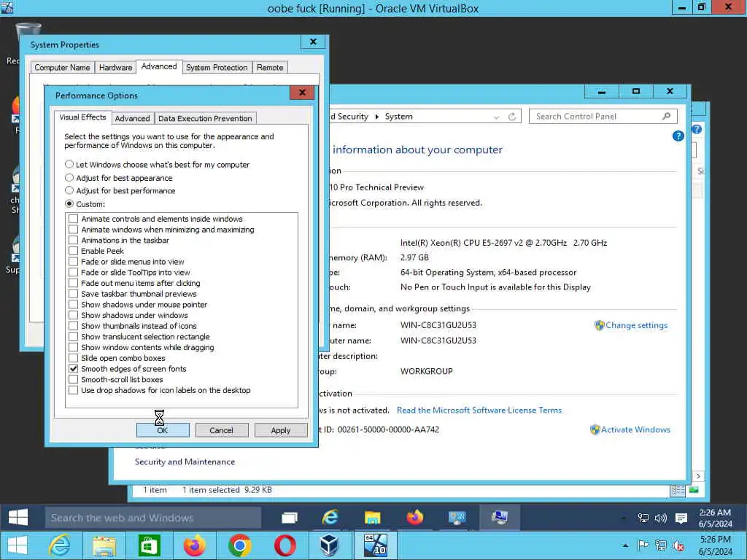Expand address bar history dropdown arrow
Viewport: 747px width, 560px height.
click(496, 117)
